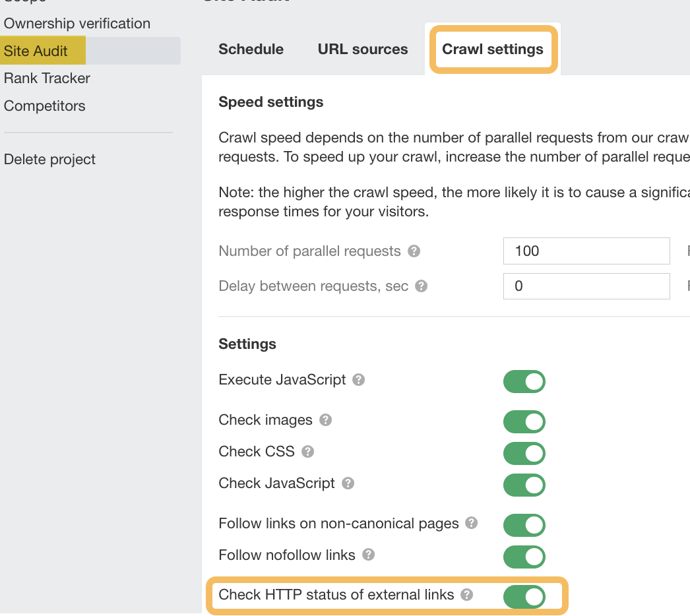Switch off Check JavaScript toggle
690x616 pixels.
(524, 485)
